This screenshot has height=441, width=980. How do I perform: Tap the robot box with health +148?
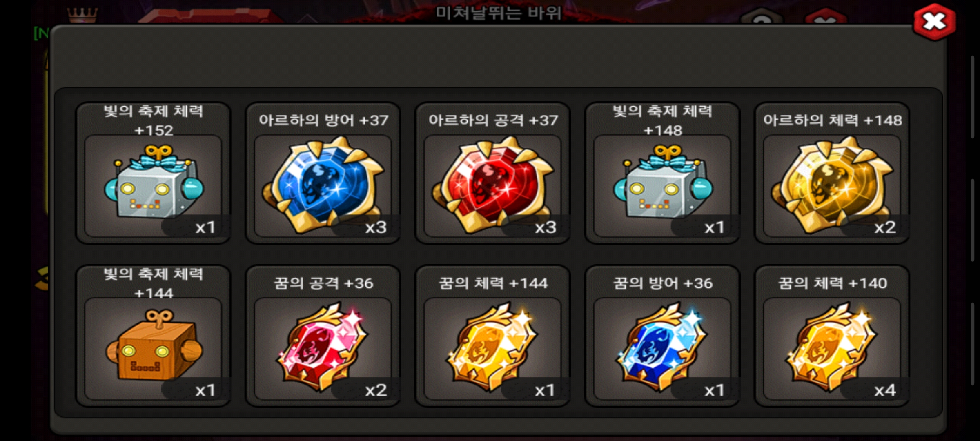point(662,182)
